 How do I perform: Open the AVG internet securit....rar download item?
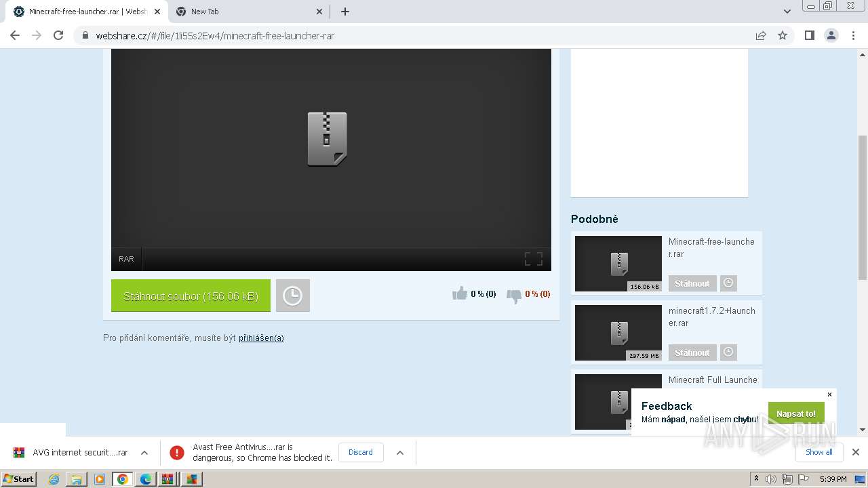click(71, 452)
